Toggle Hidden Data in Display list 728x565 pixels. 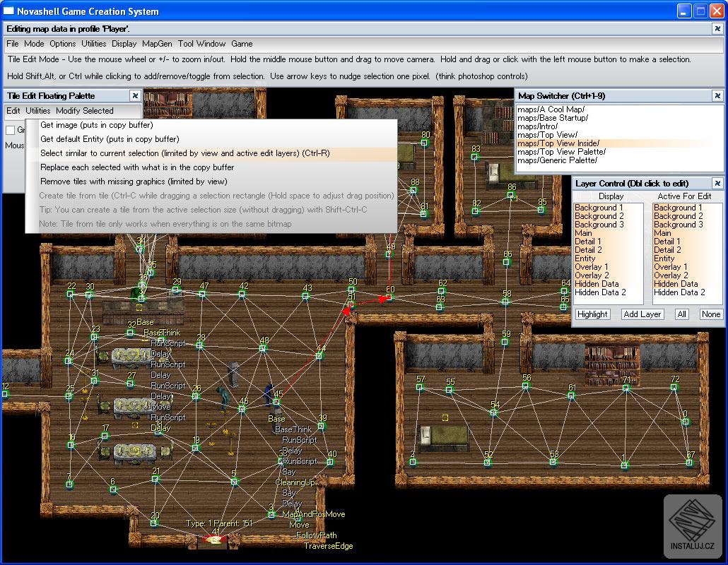pos(609,283)
